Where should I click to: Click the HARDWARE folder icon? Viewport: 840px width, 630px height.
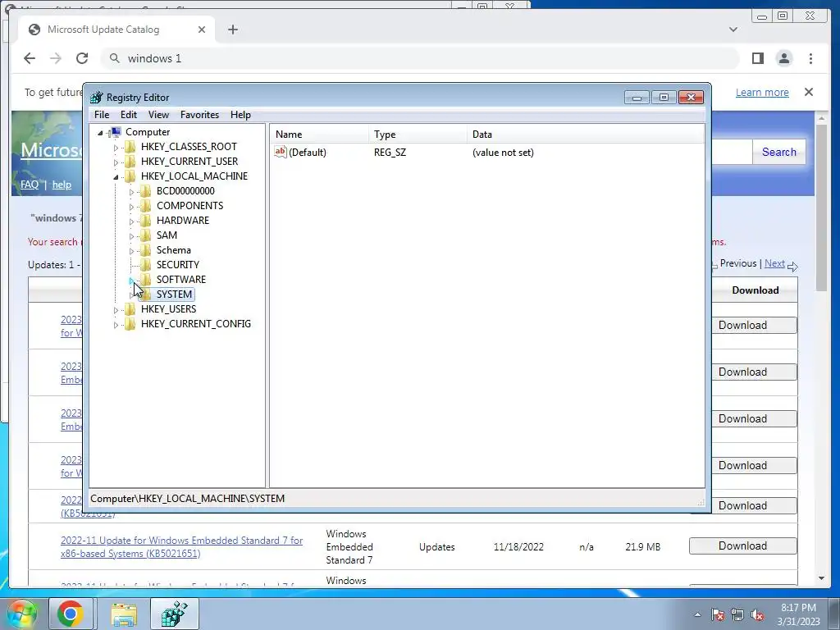(146, 220)
